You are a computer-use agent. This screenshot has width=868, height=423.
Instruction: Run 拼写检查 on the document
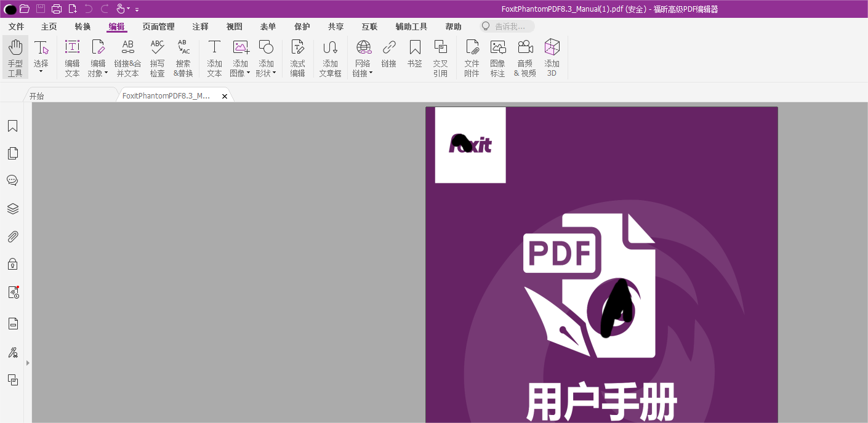[x=157, y=57]
